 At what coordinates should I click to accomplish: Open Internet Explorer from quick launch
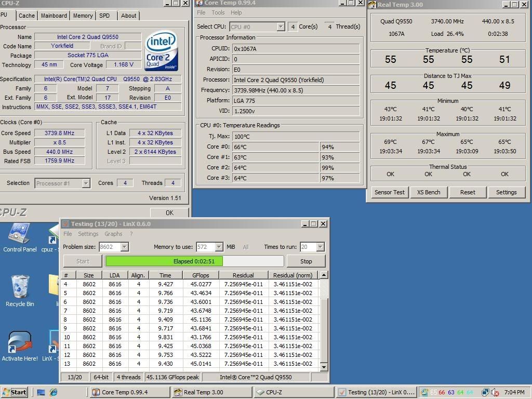(54, 392)
